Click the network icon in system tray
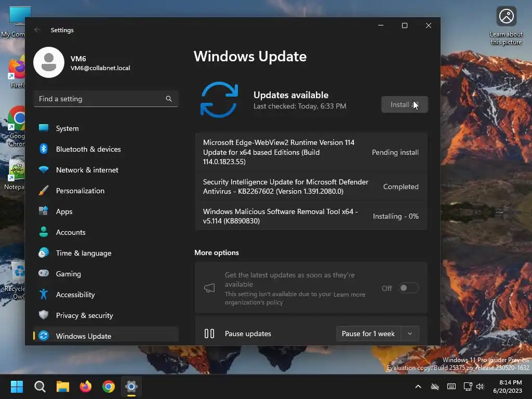Viewport: 532px width, 399px height. [468, 387]
